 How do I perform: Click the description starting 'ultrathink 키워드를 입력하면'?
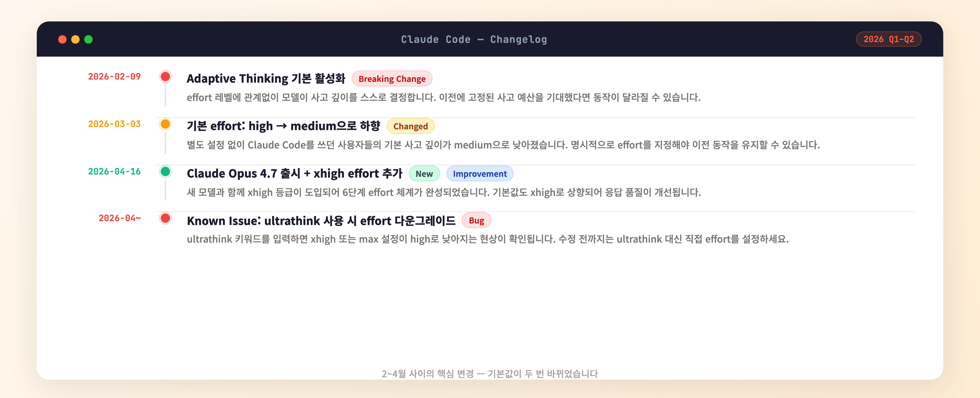pyautogui.click(x=488, y=239)
